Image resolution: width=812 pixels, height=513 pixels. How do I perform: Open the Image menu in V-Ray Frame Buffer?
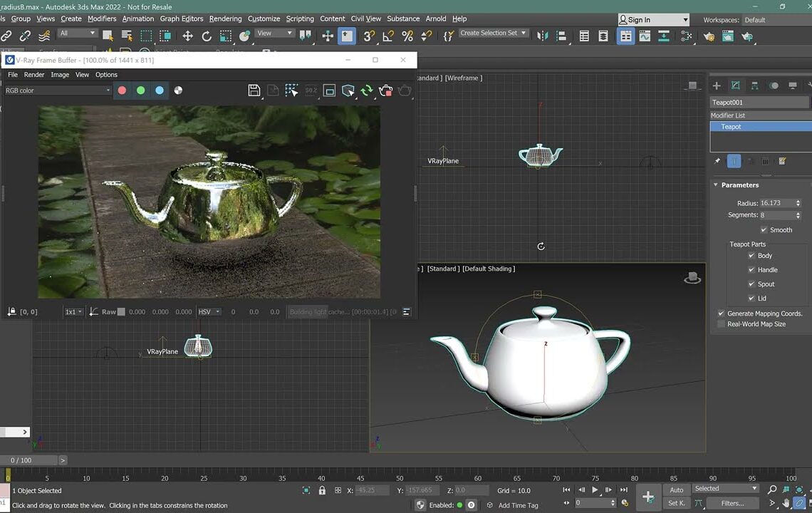tap(60, 74)
